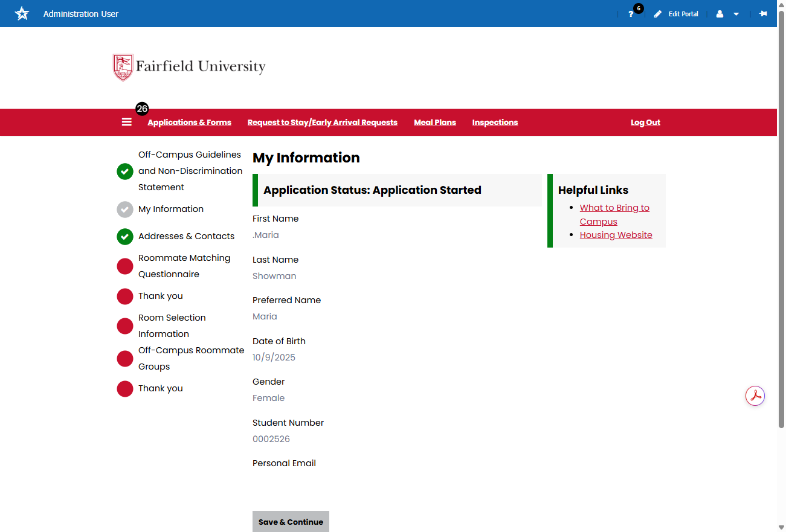The width and height of the screenshot is (786, 532).
Task: Select Roommate Matching Questionnaire step
Action: (x=184, y=266)
